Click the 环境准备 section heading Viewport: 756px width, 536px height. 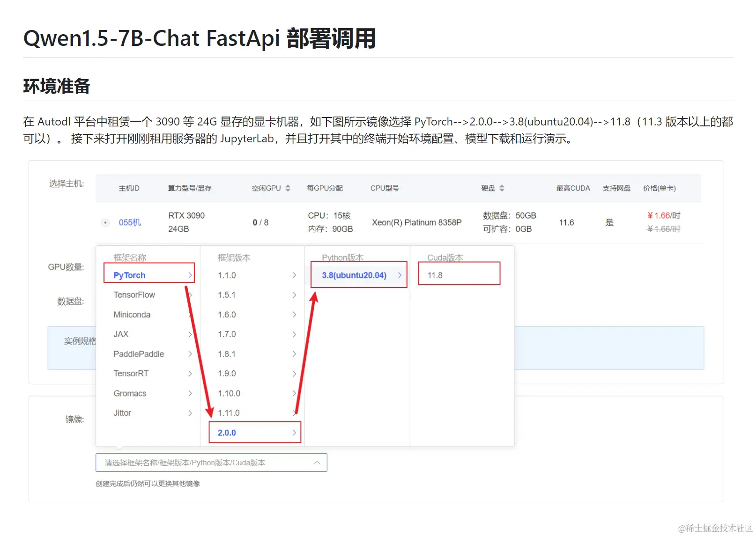[x=56, y=86]
